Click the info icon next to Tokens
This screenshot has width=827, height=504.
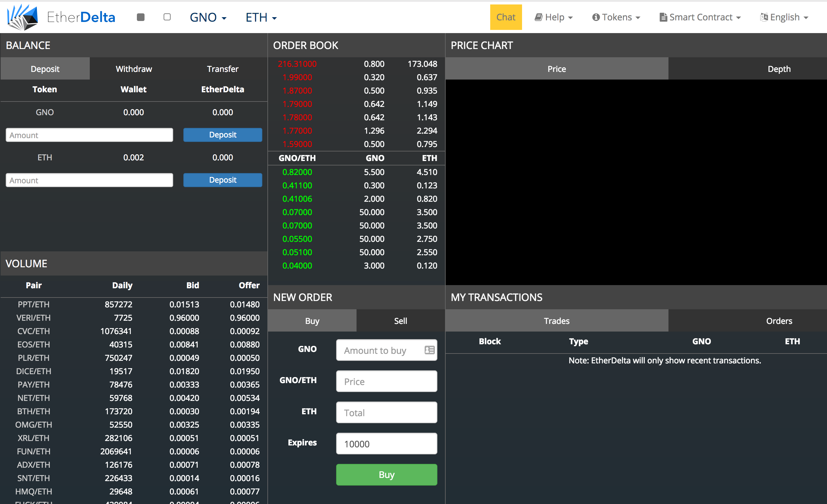[x=596, y=17]
